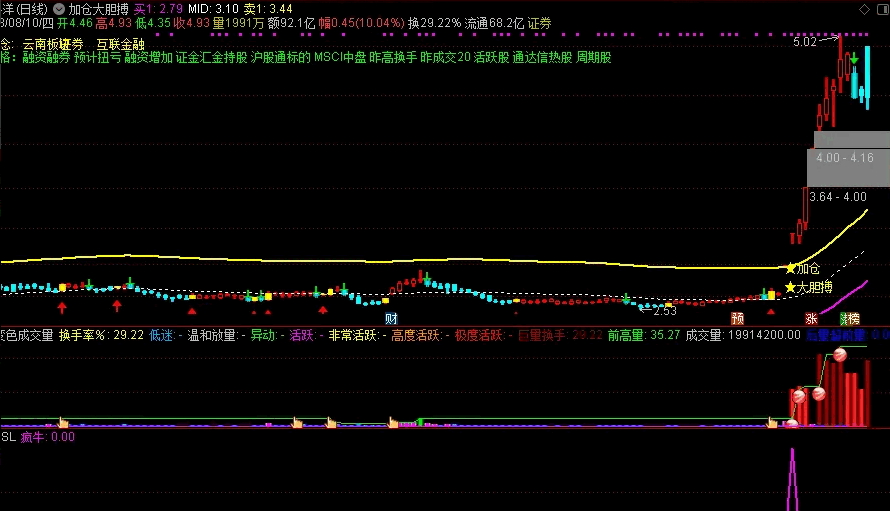Click the 2.53 low price label
The width and height of the screenshot is (890, 511).
[x=665, y=311]
